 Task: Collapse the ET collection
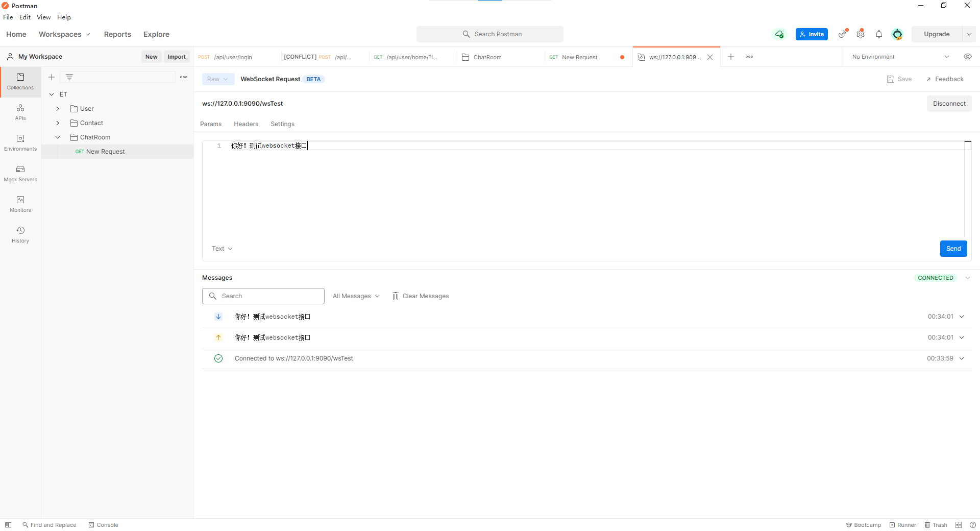pos(52,94)
